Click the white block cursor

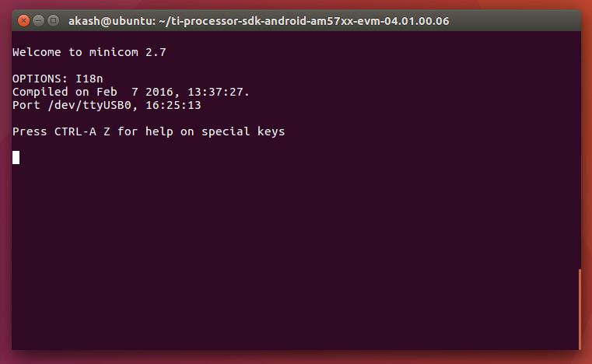pos(16,158)
